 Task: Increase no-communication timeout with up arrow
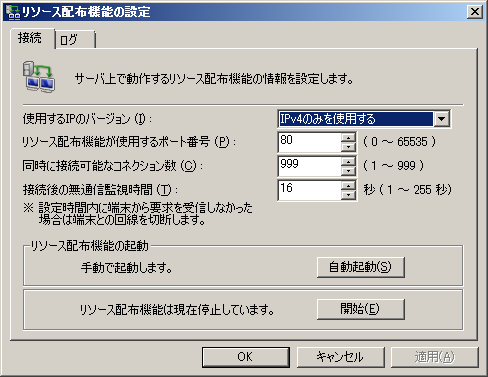tap(349, 186)
